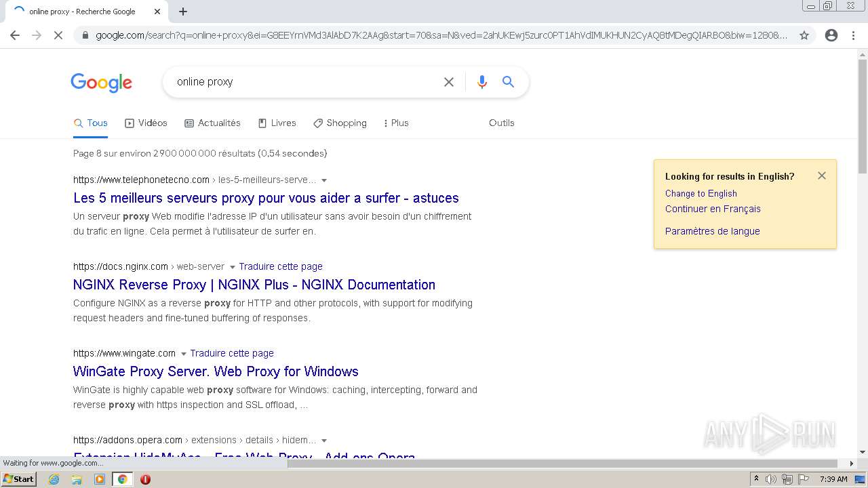The image size is (868, 488).
Task: Click the Google logo
Action: pyautogui.click(x=101, y=83)
